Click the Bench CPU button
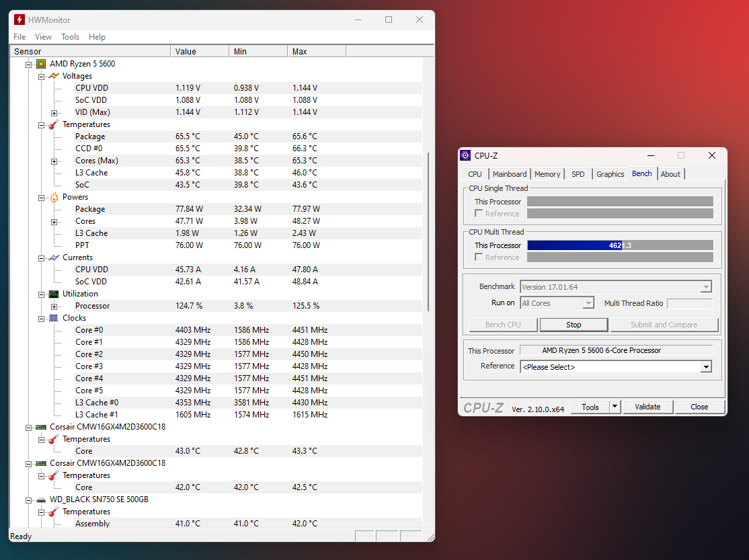 point(503,325)
